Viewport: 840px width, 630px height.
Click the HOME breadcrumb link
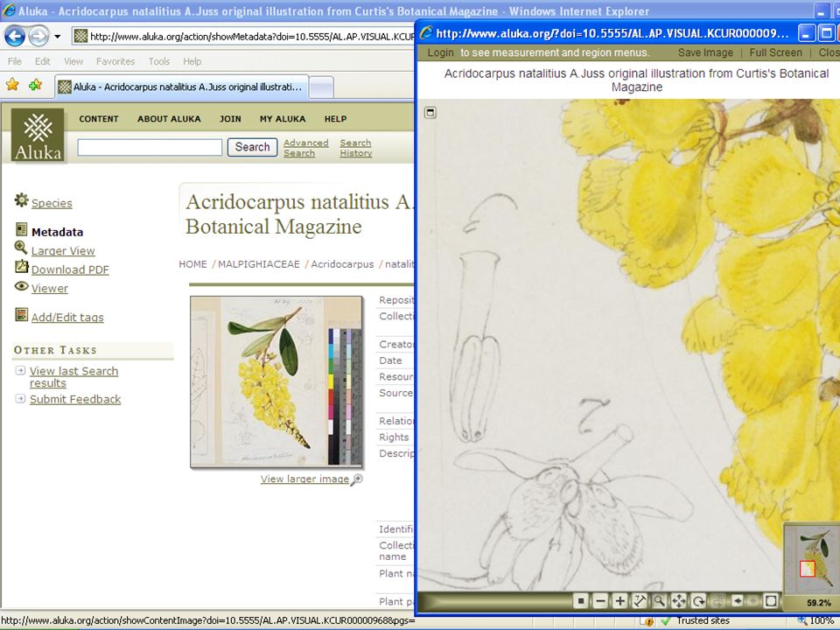click(192, 264)
